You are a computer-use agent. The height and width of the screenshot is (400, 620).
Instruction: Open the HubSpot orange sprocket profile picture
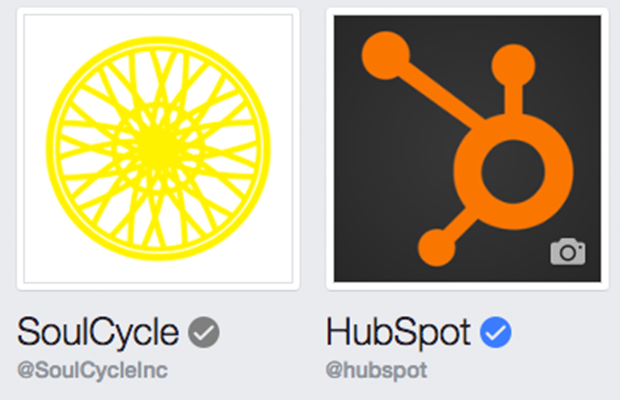coord(467,149)
